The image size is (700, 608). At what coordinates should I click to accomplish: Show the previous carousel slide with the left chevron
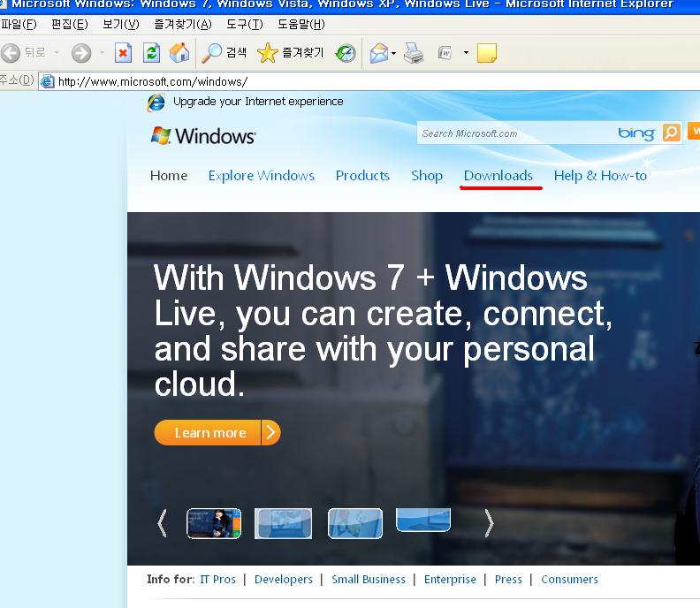(x=163, y=523)
